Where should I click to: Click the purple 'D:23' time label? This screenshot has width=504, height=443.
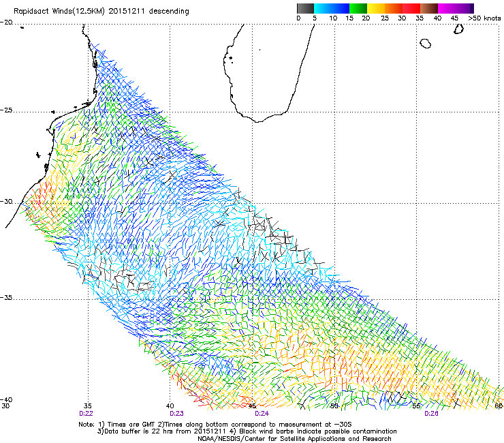177,414
